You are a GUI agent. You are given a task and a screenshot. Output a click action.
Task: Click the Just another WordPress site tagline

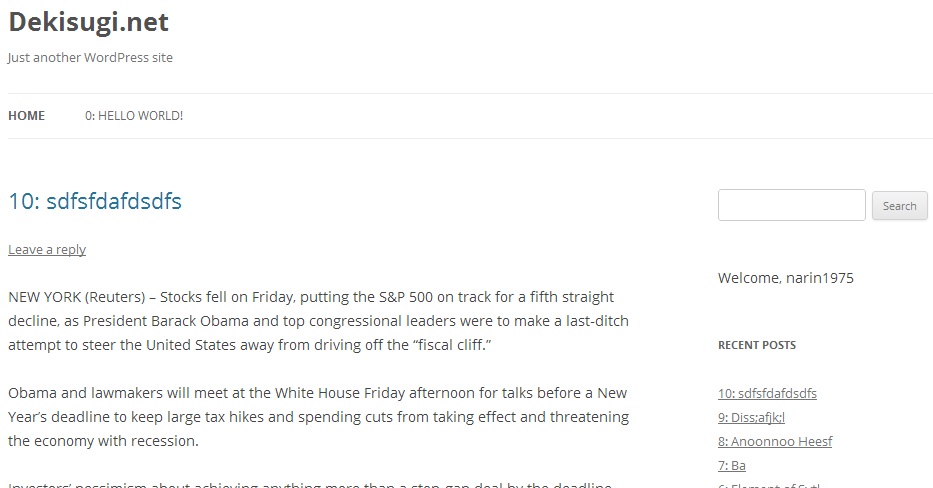[90, 58]
